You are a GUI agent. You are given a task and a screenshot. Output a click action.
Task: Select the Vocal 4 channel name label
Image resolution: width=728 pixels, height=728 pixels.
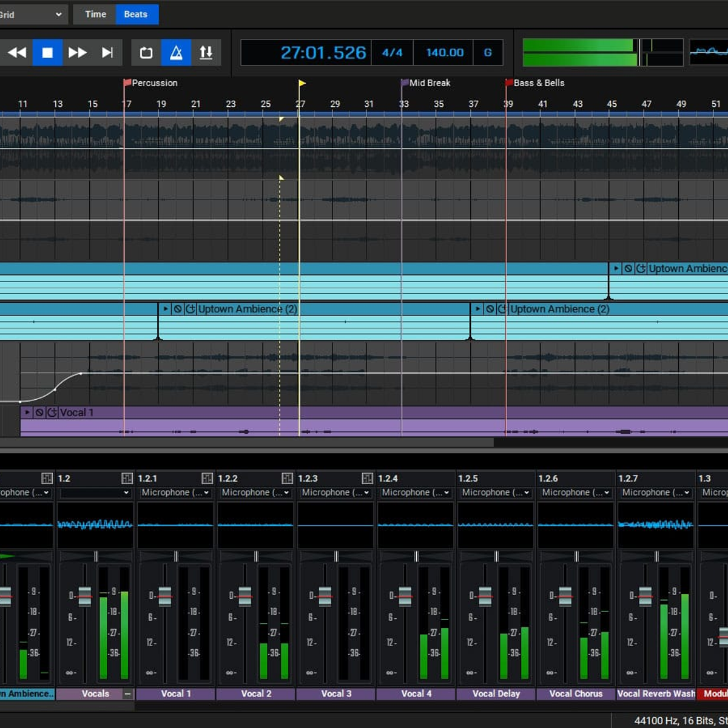pos(416,693)
